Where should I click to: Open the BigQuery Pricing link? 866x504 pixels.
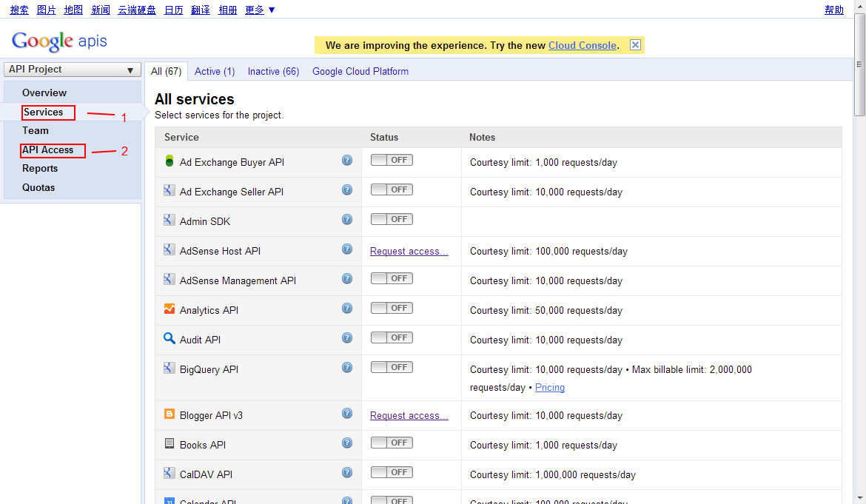click(549, 388)
